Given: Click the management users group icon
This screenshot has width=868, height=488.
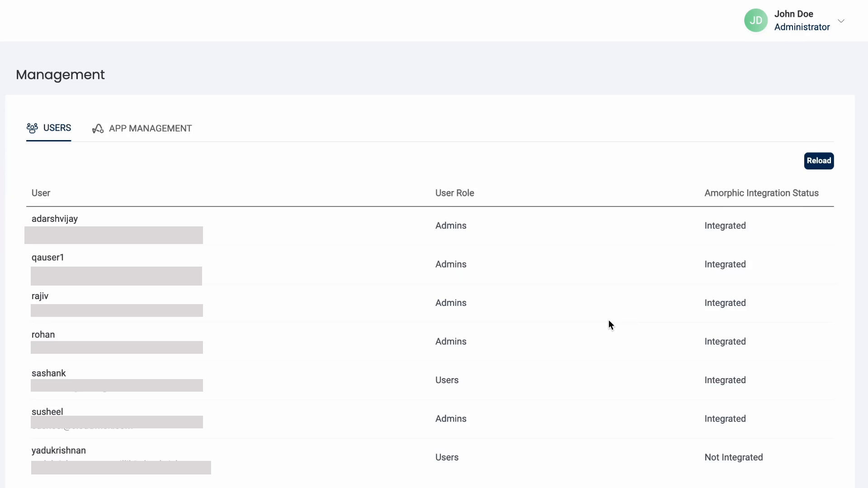Looking at the screenshot, I should 31,127.
